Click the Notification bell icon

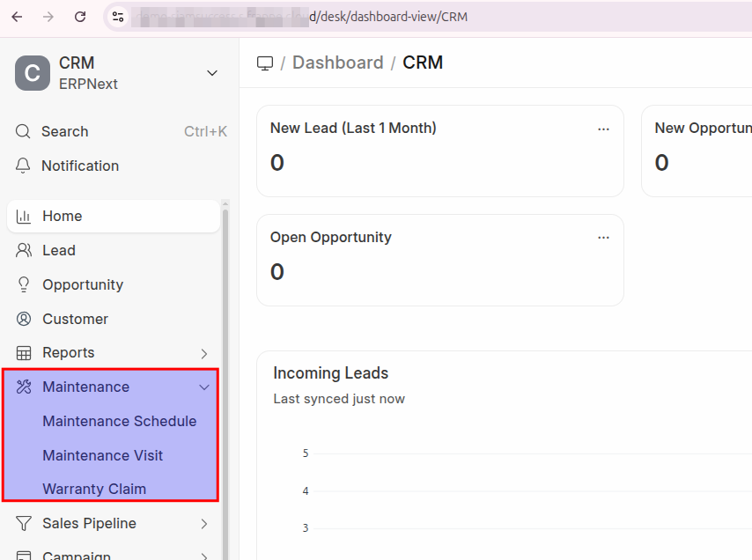point(24,166)
